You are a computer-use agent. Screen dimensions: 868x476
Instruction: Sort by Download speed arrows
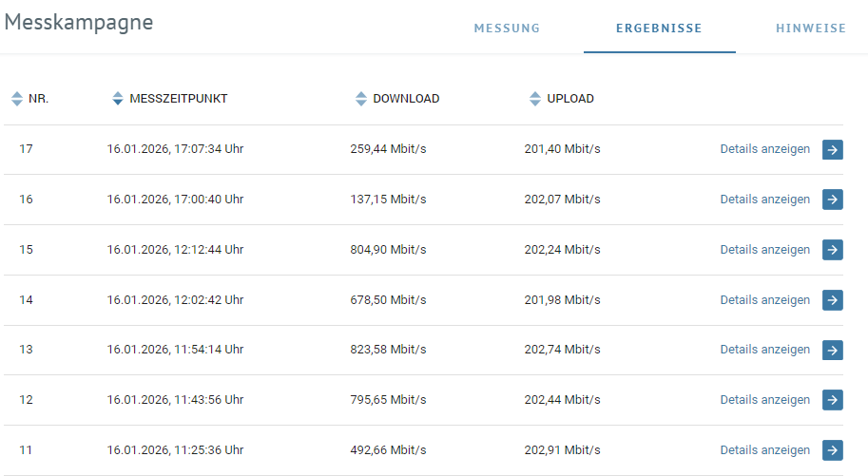tap(361, 99)
